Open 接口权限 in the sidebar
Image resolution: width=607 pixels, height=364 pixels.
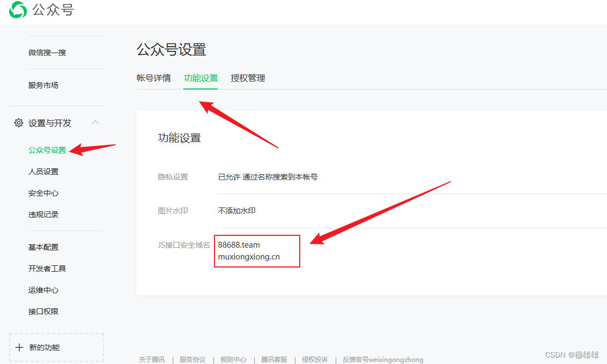pyautogui.click(x=43, y=311)
